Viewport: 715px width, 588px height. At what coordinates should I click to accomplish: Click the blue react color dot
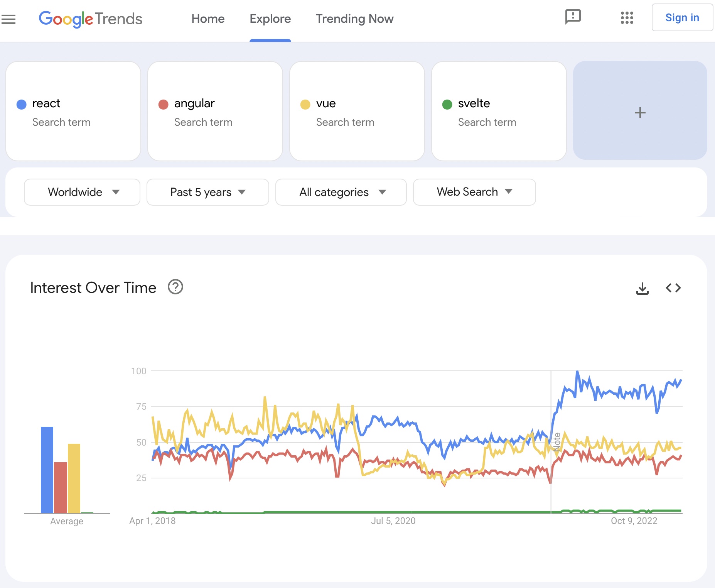point(22,105)
